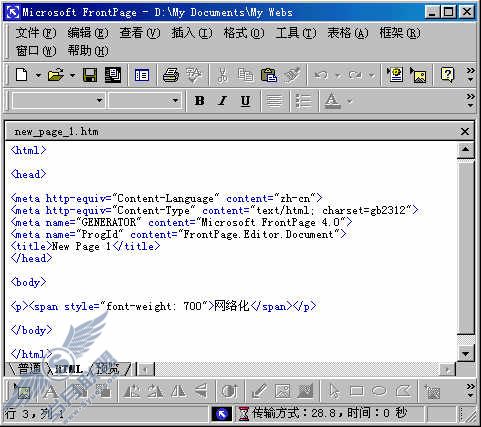This screenshot has height=427, width=481.
Task: Create a new page with the blank page icon
Action: pos(22,74)
